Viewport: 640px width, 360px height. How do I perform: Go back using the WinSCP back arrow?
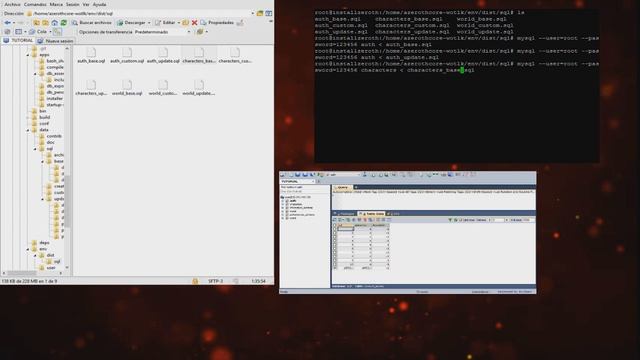click(7, 23)
